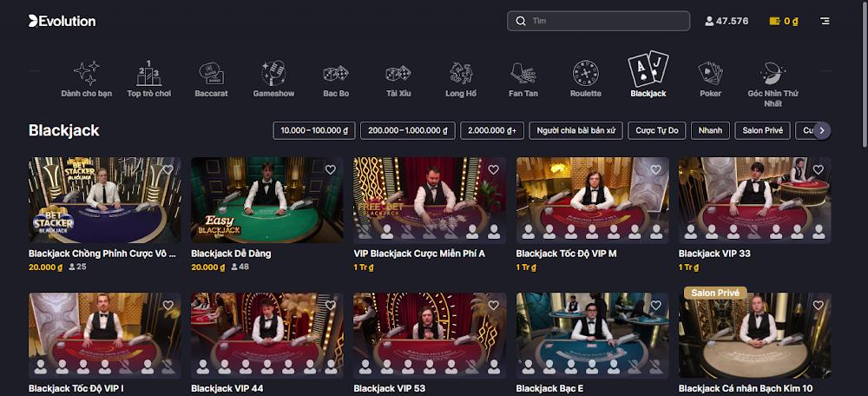Favorite VIP Blackjack Cược Miễn Phí A
The height and width of the screenshot is (396, 868).
pyautogui.click(x=493, y=169)
